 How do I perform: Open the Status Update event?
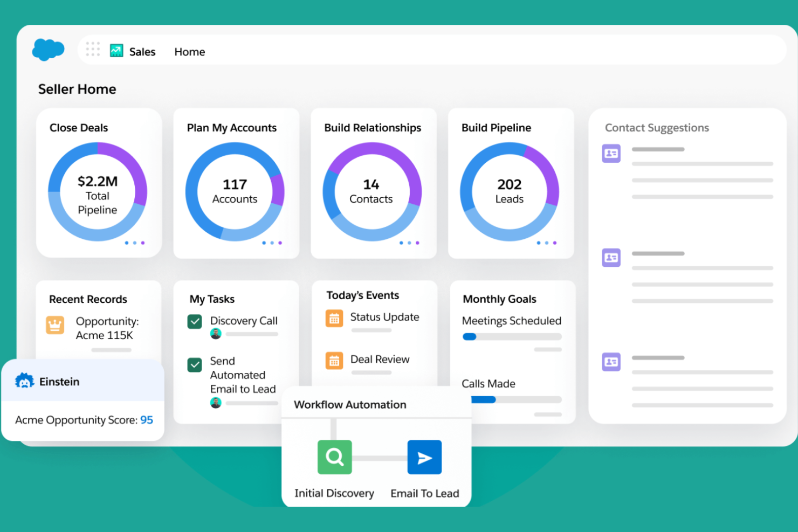pyautogui.click(x=384, y=317)
